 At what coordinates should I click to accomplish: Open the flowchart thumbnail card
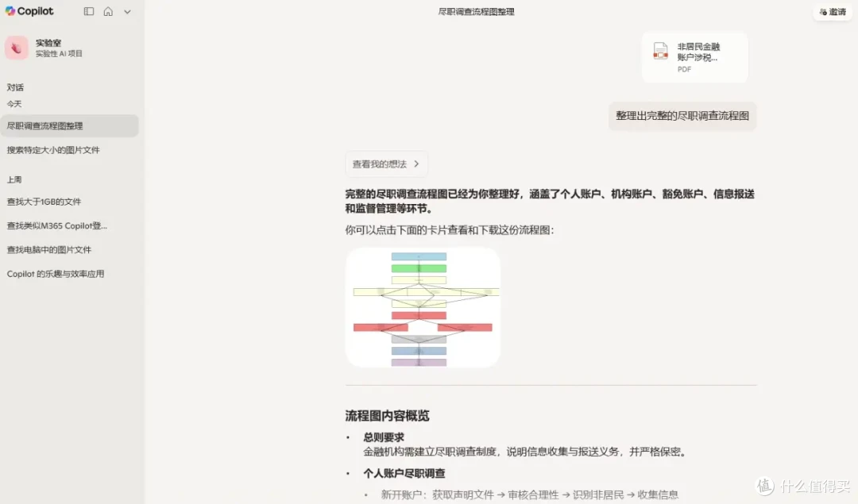(x=423, y=307)
